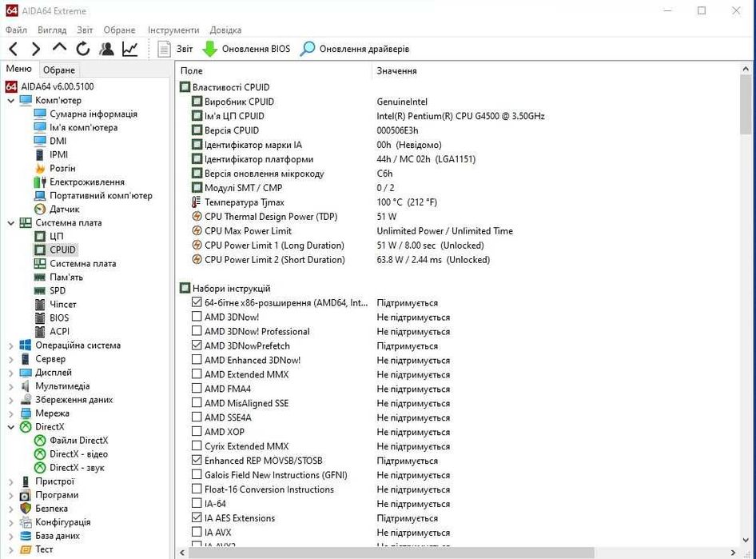The height and width of the screenshot is (559, 756).
Task: Click the Оновлення драйверів magnifier icon
Action: (x=307, y=49)
